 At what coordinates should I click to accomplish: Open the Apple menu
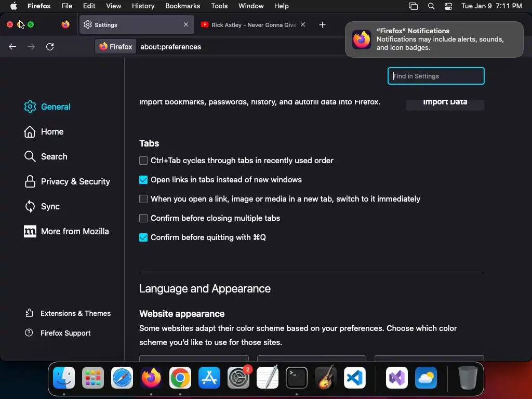(14, 6)
